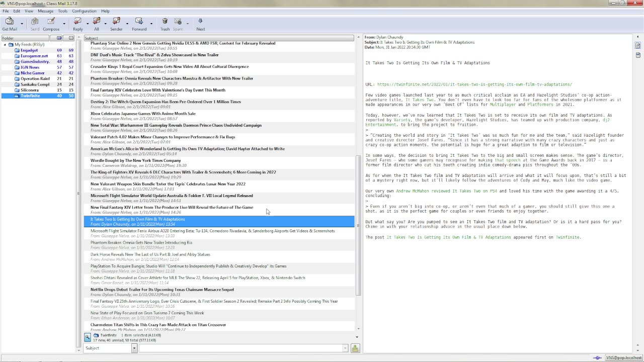Open the Variety link in the message
This screenshot has height=362, width=644.
click(402, 120)
